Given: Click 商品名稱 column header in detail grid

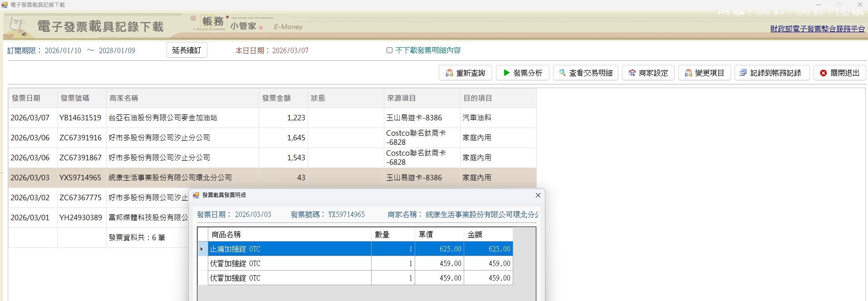Looking at the screenshot, I should [226, 235].
